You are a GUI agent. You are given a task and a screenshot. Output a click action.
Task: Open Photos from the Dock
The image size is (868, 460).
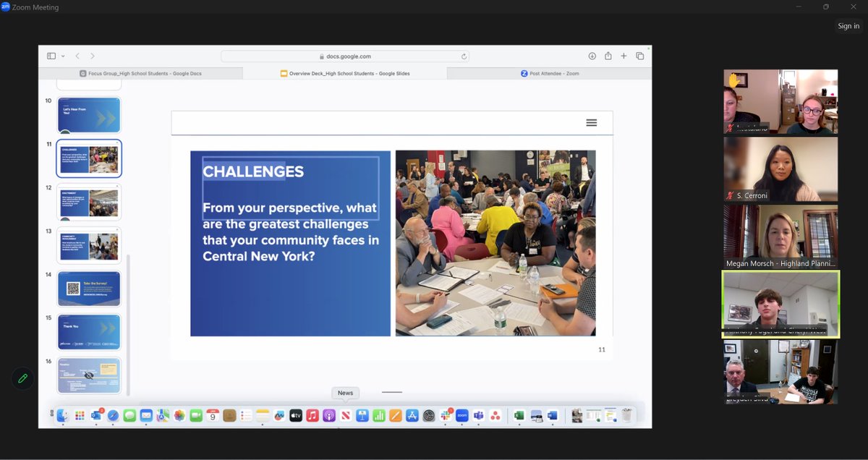[x=179, y=415]
